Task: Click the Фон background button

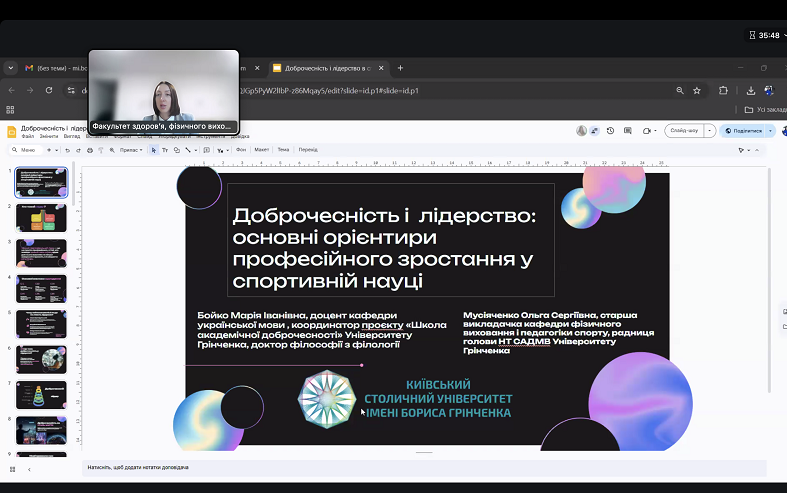Action: pos(241,150)
